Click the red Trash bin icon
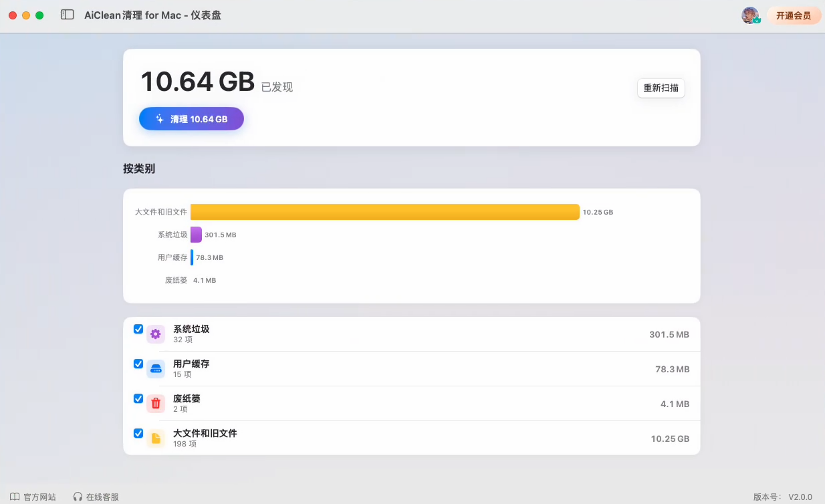Viewport: 825px width, 504px height. point(156,404)
